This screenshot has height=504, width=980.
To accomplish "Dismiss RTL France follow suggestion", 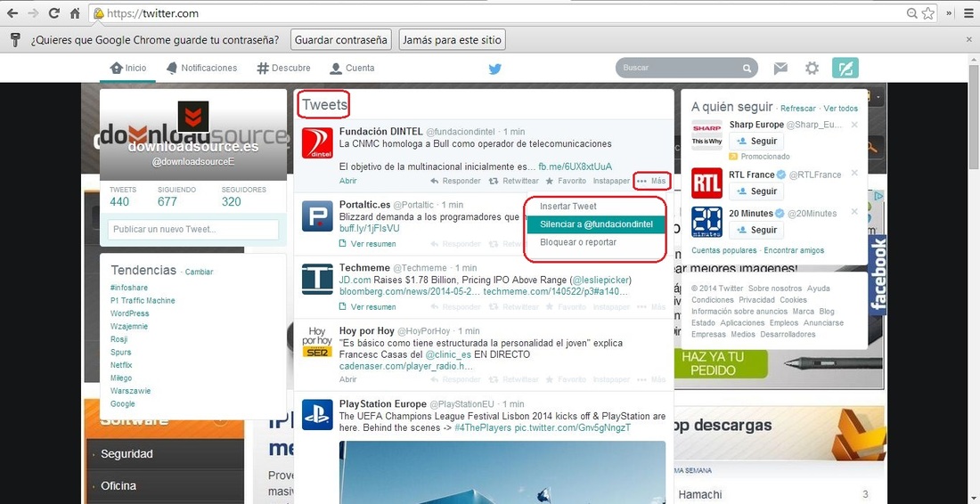I will pos(854,173).
